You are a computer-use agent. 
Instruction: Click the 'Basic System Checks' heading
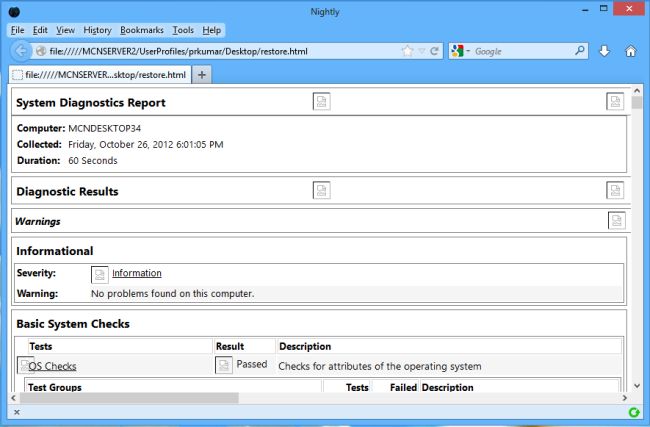(73, 324)
